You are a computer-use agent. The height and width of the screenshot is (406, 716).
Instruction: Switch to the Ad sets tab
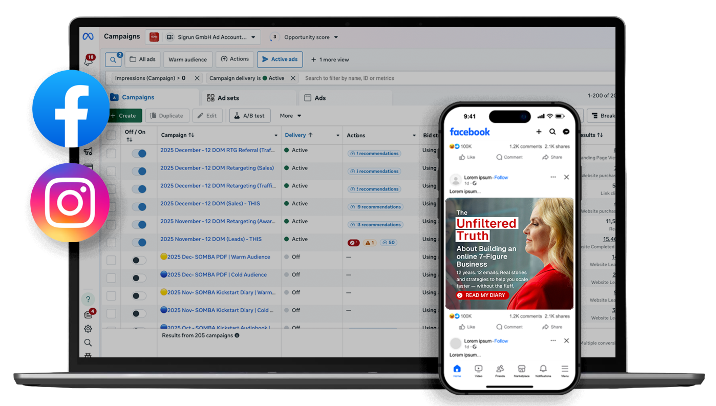point(247,98)
